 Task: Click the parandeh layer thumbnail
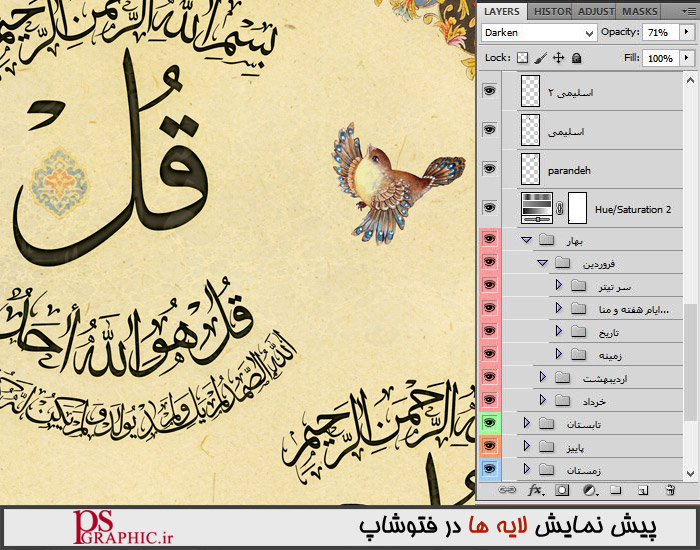pyautogui.click(x=530, y=169)
